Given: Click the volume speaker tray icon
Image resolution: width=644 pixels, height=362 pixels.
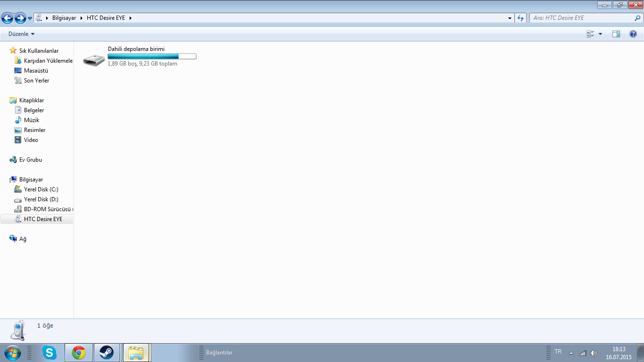Looking at the screenshot, I should point(594,353).
